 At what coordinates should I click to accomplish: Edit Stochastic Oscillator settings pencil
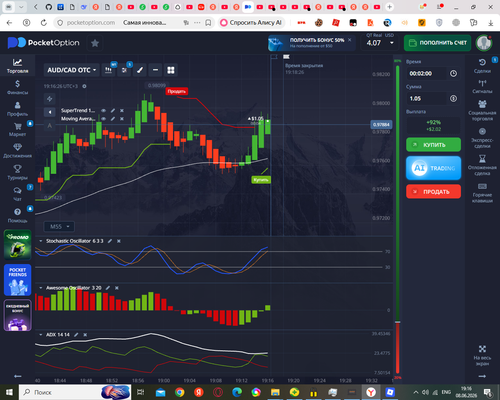(x=110, y=241)
